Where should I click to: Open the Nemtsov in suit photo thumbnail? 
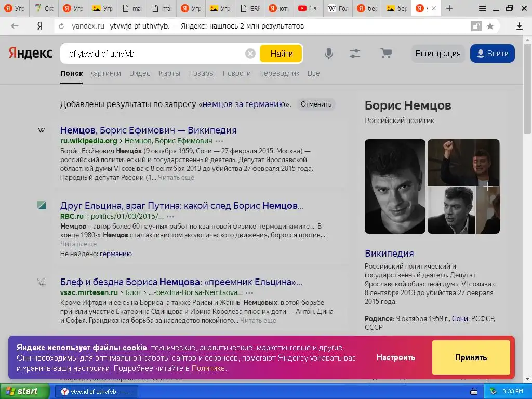pyautogui.click(x=451, y=210)
